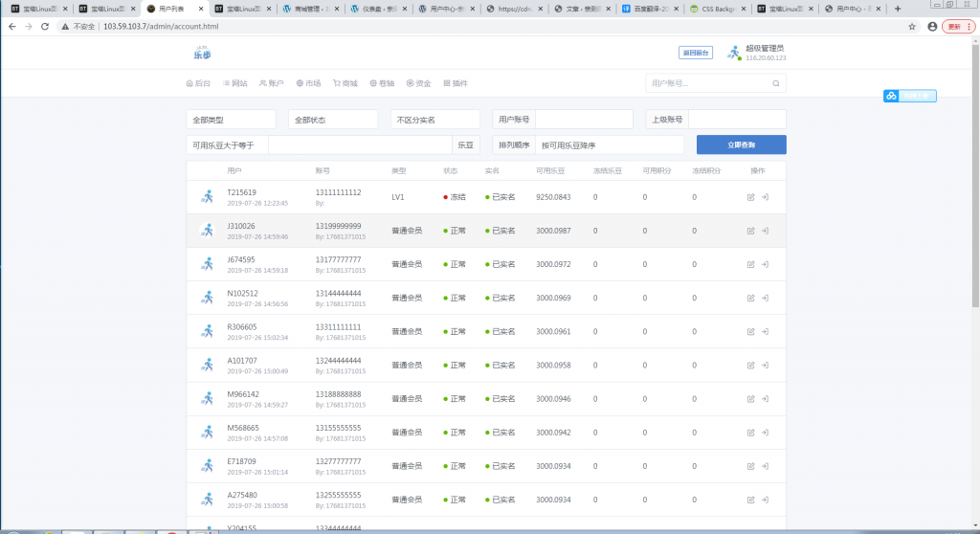980x534 pixels.
Task: Click the 乐步 logo in the header
Action: click(x=202, y=53)
